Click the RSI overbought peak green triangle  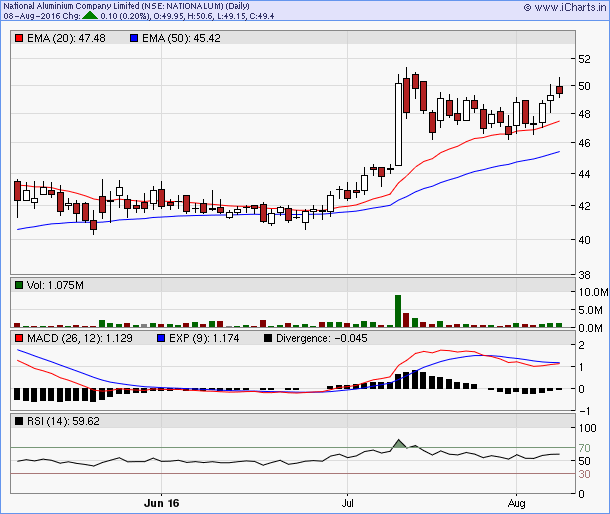coord(399,444)
